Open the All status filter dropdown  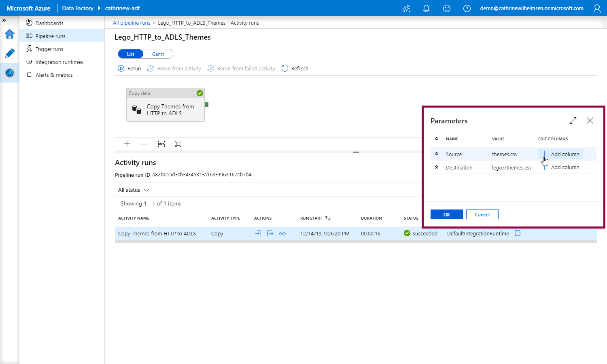134,190
